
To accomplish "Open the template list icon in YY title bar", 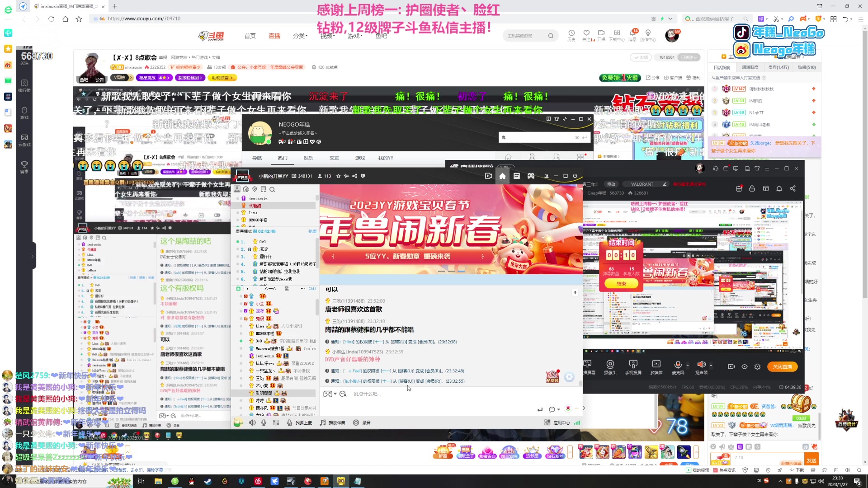I will 517,176.
